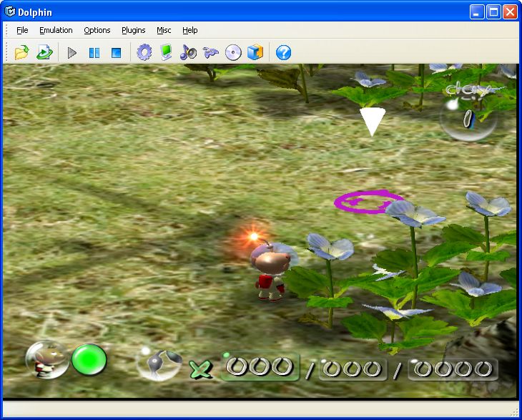The width and height of the screenshot is (522, 420).
Task: Open file with the folder icon
Action: click(21, 53)
